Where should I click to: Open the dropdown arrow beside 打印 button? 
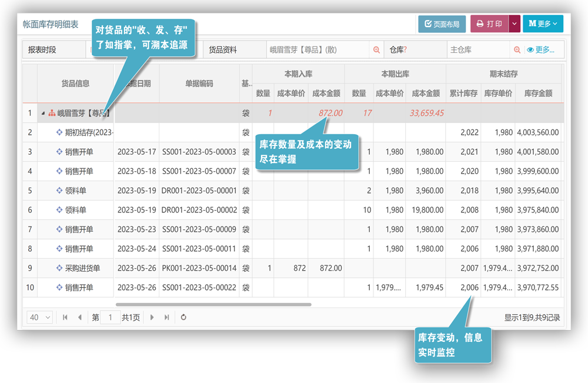click(514, 24)
